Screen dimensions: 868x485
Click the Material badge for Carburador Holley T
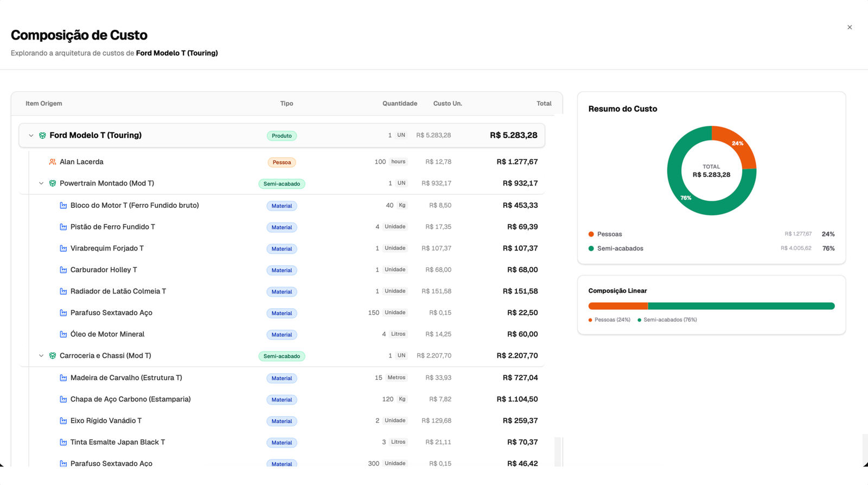click(282, 270)
